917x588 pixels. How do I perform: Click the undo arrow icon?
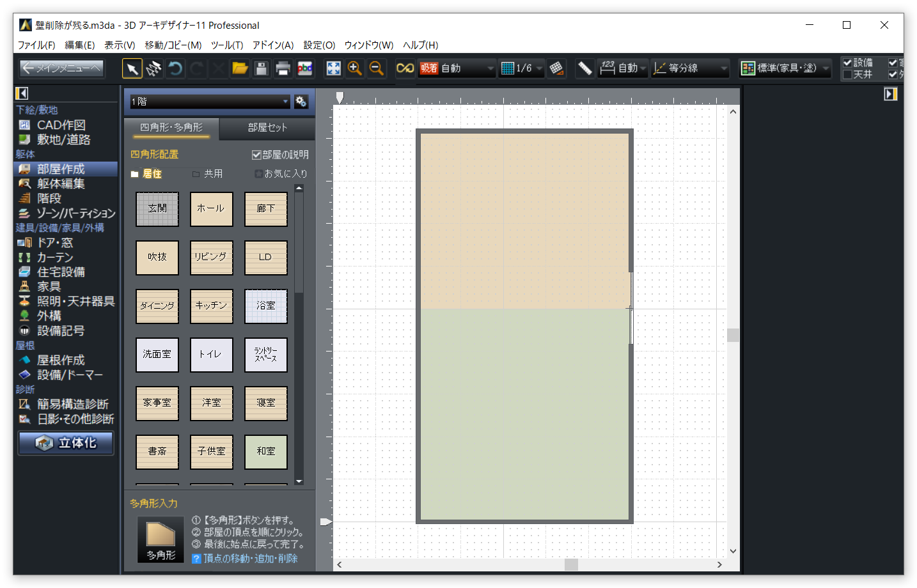tap(175, 68)
